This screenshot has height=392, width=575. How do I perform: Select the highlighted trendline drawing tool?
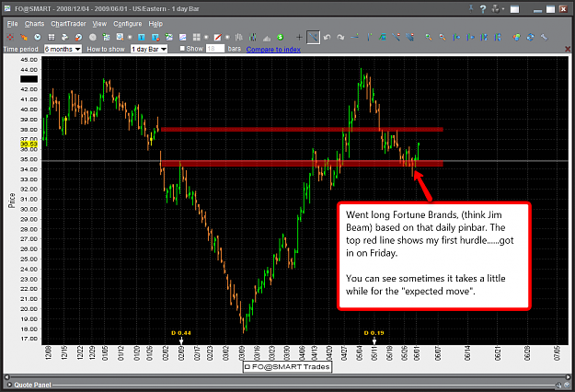(313, 37)
